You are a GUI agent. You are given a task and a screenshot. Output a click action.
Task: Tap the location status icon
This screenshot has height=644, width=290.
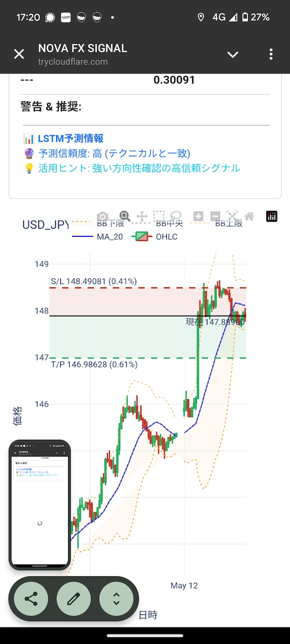point(201,17)
